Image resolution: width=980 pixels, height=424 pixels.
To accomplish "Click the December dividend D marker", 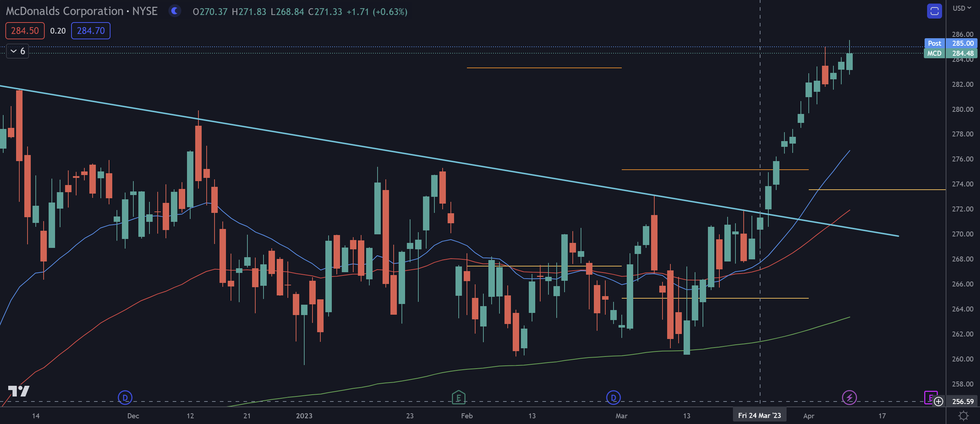I will 125,398.
